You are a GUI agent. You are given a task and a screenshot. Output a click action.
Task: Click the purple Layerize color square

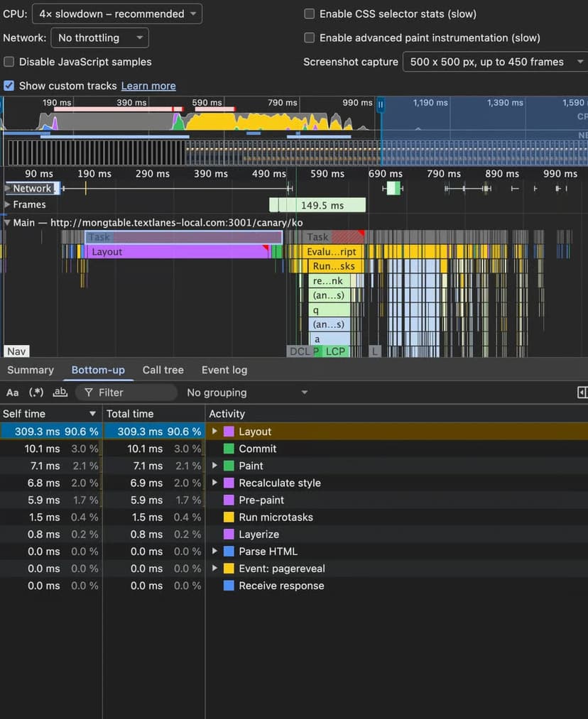229,534
